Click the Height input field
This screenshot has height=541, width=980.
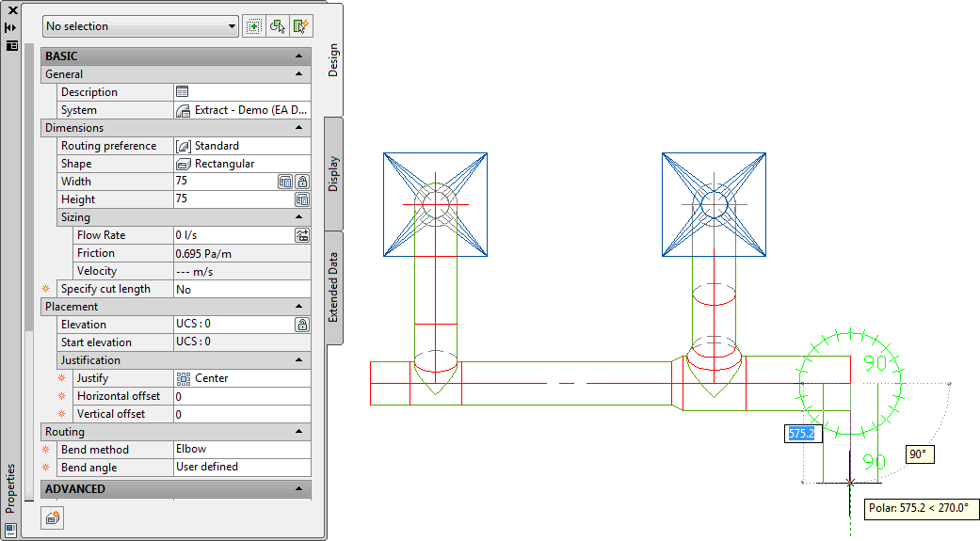click(233, 199)
